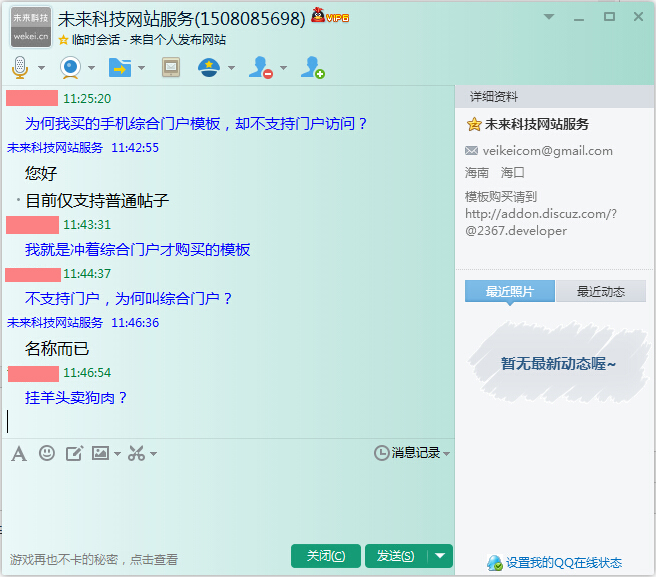Image resolution: width=656 pixels, height=577 pixels.
Task: Click the email envelope icon
Action: (472, 151)
